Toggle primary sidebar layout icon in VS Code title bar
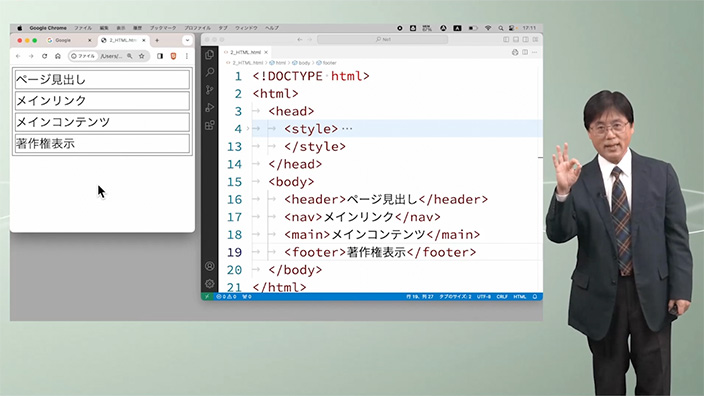This screenshot has height=396, width=704. click(x=506, y=40)
